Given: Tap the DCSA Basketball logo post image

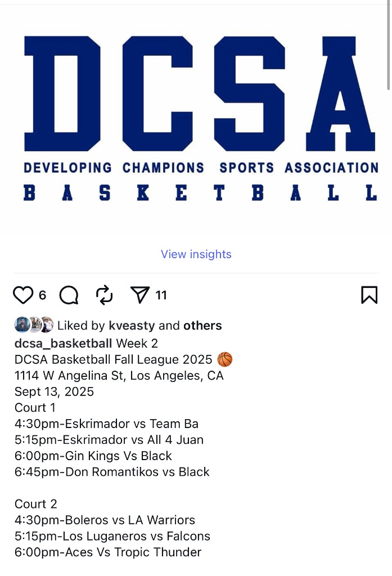Looking at the screenshot, I should [x=196, y=118].
